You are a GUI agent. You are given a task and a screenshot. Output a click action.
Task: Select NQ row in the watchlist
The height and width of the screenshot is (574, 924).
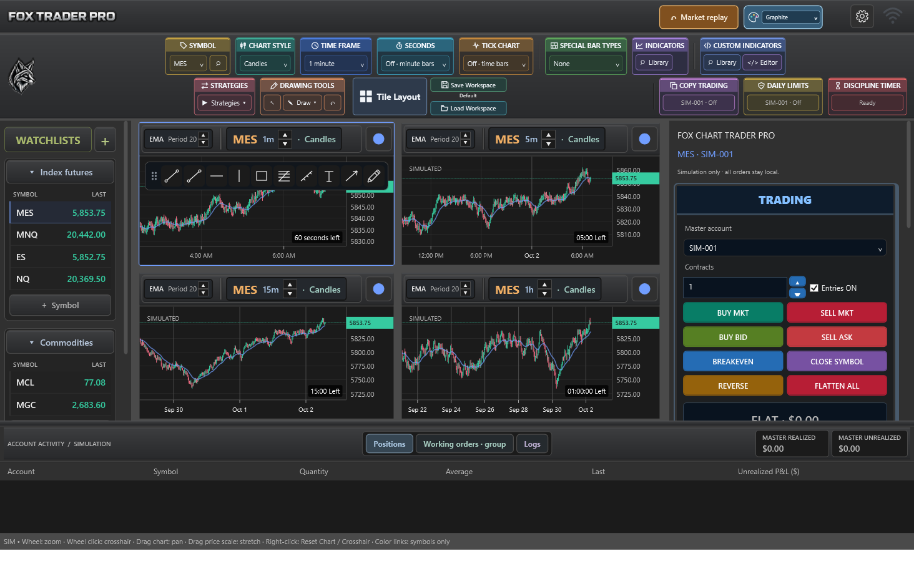[61, 279]
